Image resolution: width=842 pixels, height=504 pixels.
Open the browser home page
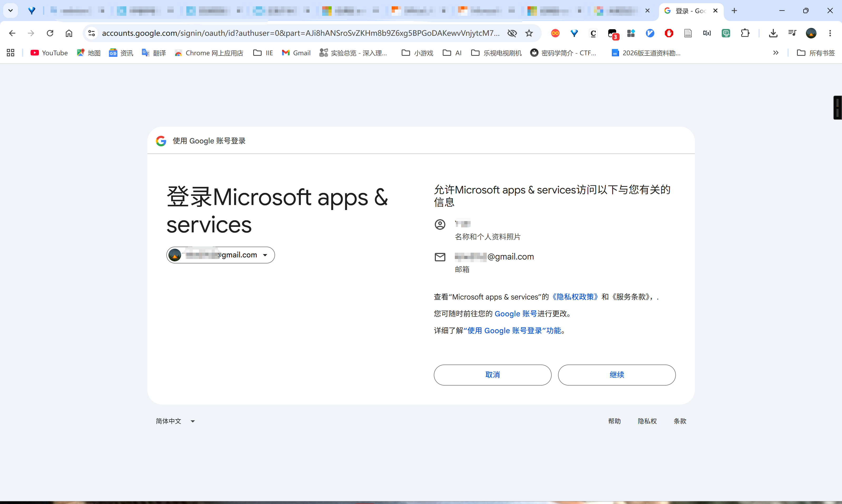(69, 33)
